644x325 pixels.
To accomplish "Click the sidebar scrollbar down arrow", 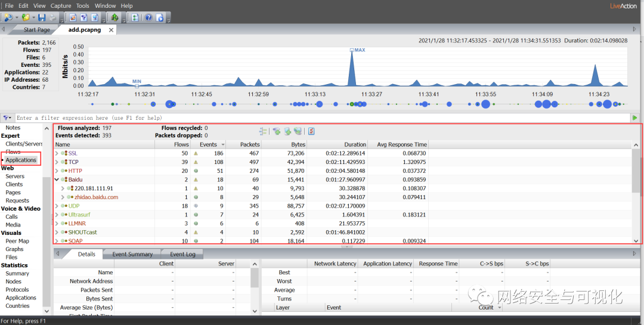I will pos(47,311).
